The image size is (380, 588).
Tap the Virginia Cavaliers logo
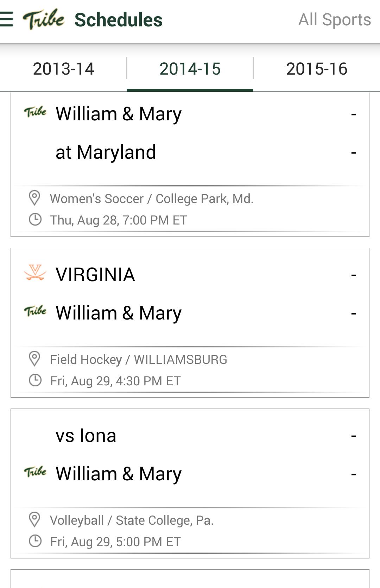(x=35, y=273)
